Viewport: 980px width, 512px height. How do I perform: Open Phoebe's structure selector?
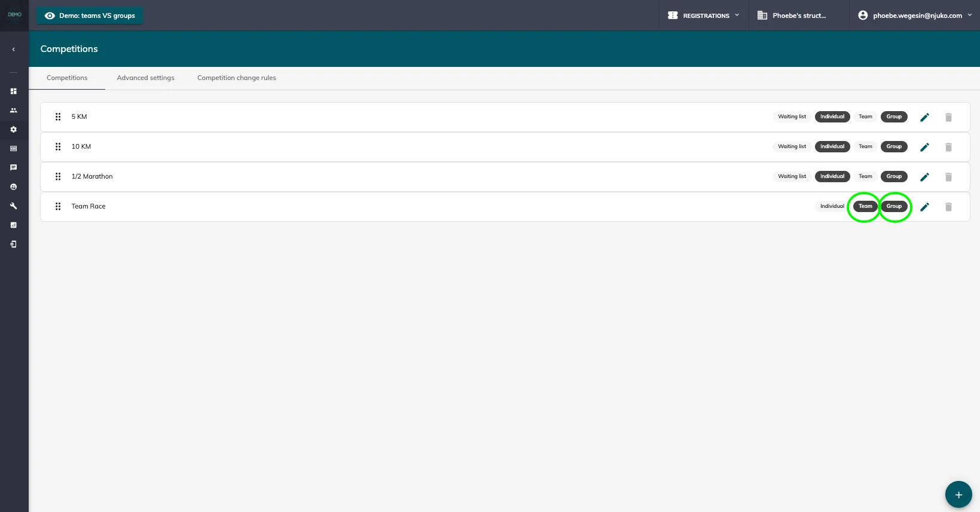coord(792,16)
